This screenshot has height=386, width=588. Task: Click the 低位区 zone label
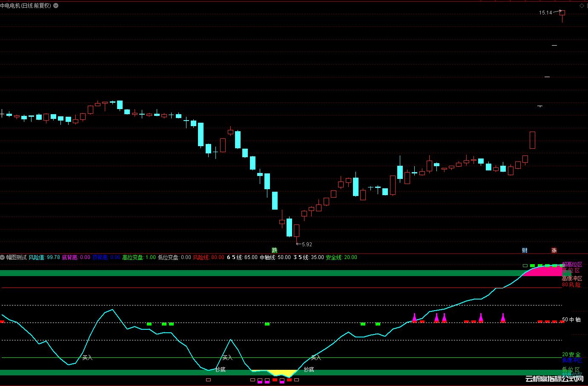571,370
